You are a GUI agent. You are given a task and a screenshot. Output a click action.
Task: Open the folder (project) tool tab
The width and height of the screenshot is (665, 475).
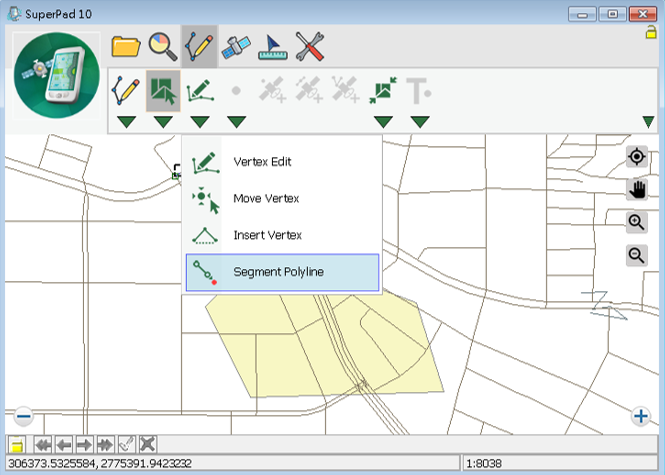(x=125, y=46)
